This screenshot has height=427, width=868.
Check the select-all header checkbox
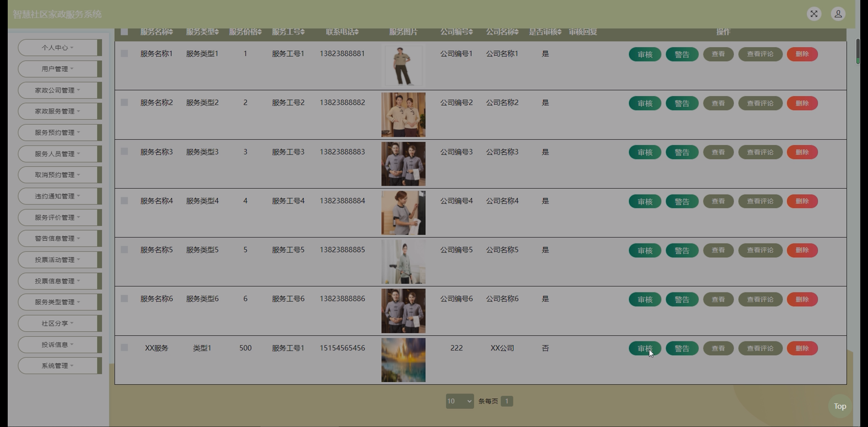pyautogui.click(x=124, y=32)
